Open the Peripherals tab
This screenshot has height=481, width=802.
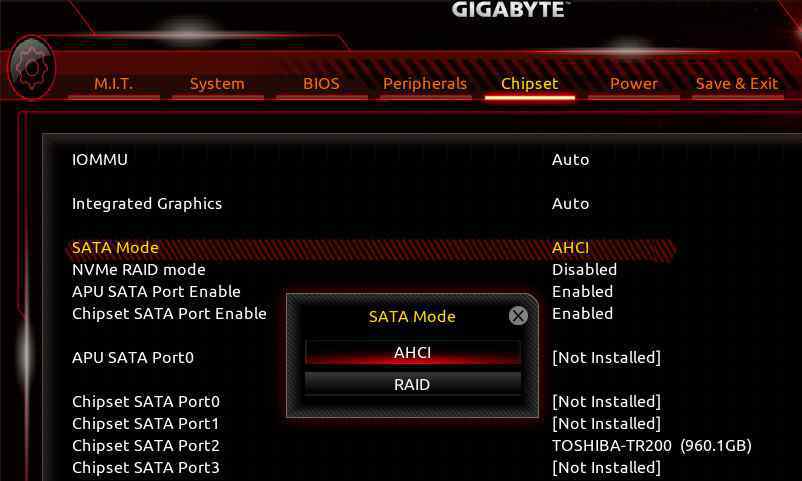(425, 84)
